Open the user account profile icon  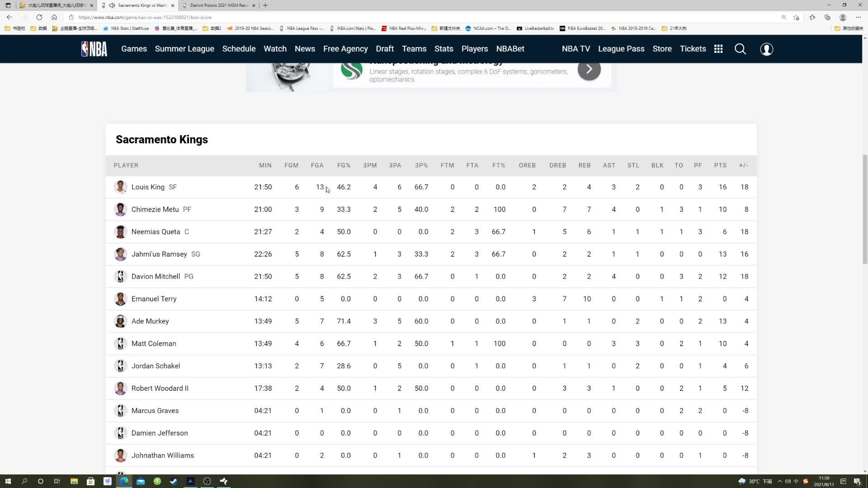tap(766, 49)
